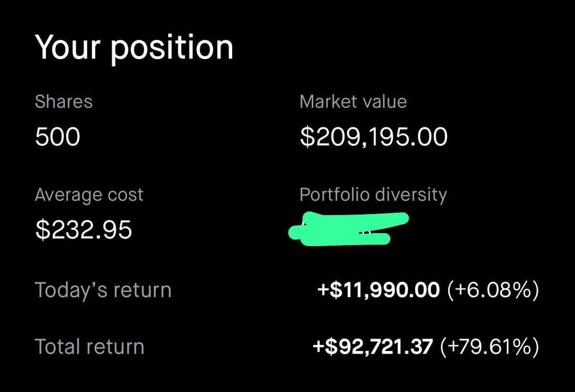Select the Shares label
This screenshot has width=575, height=392.
click(x=63, y=102)
